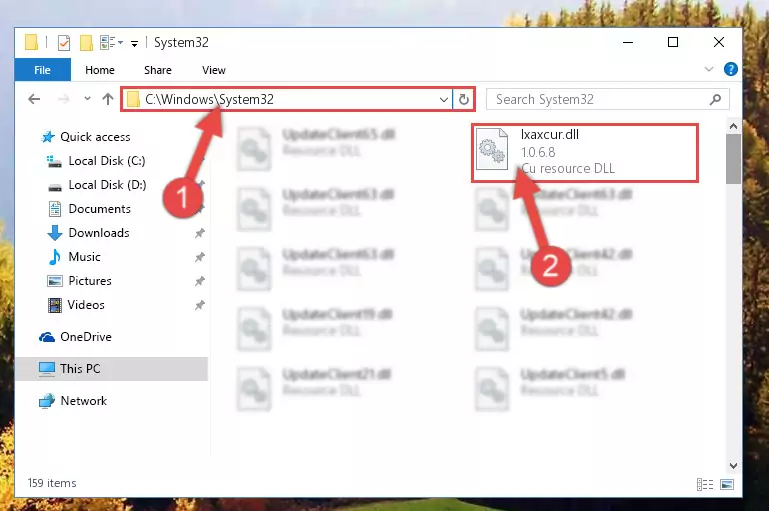Expand the address bar history dropdown
This screenshot has width=769, height=511.
tap(443, 100)
